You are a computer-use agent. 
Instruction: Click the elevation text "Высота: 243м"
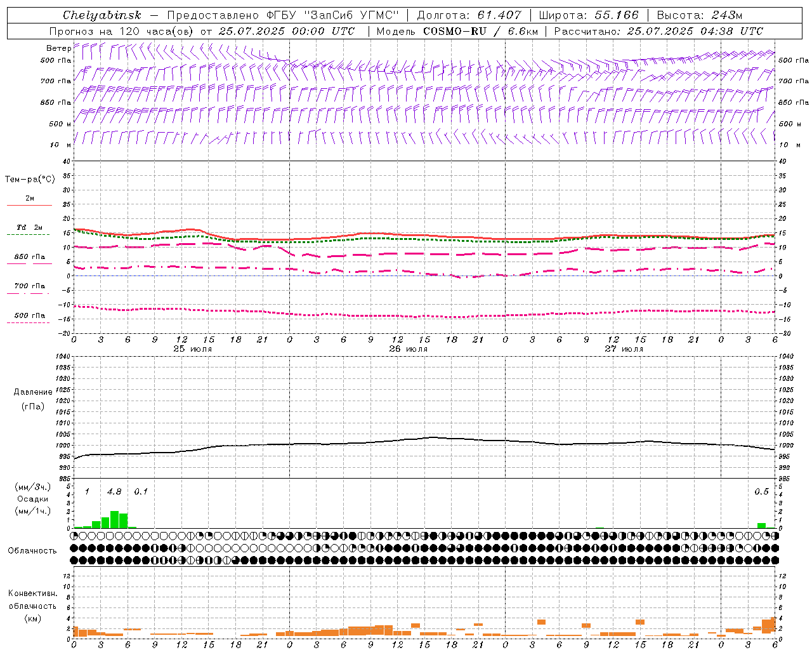click(x=699, y=15)
